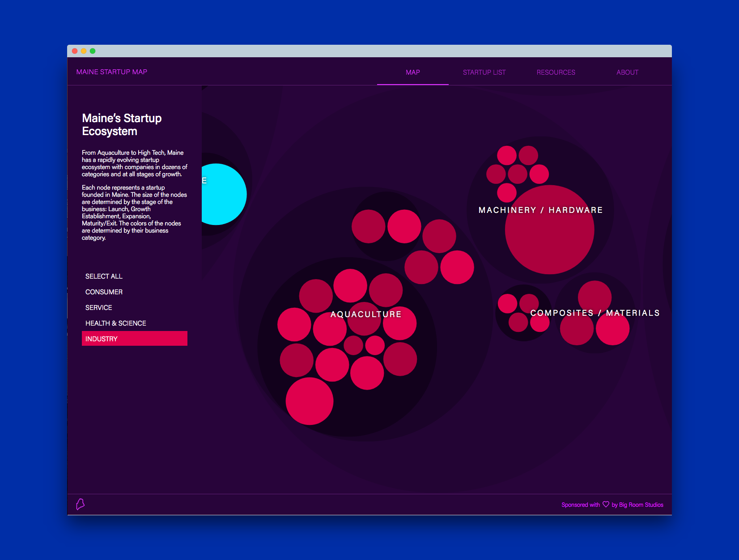Select the AQUACULTURE cluster label
The height and width of the screenshot is (560, 739).
click(x=366, y=314)
